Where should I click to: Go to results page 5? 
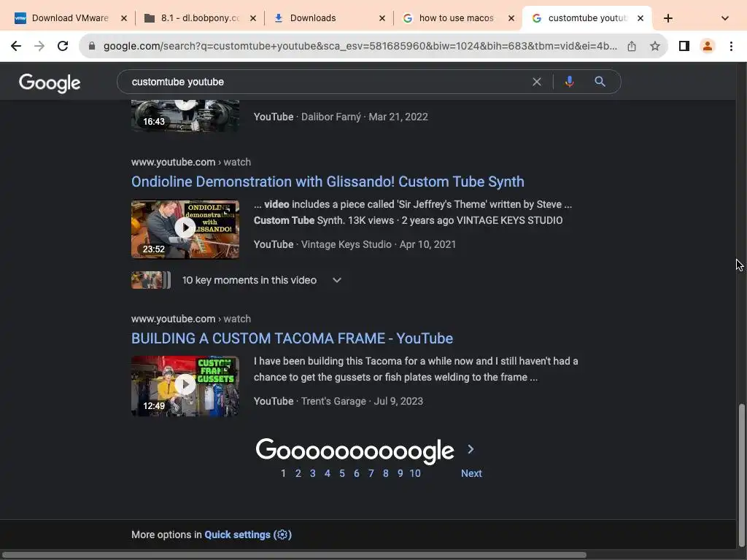342,473
